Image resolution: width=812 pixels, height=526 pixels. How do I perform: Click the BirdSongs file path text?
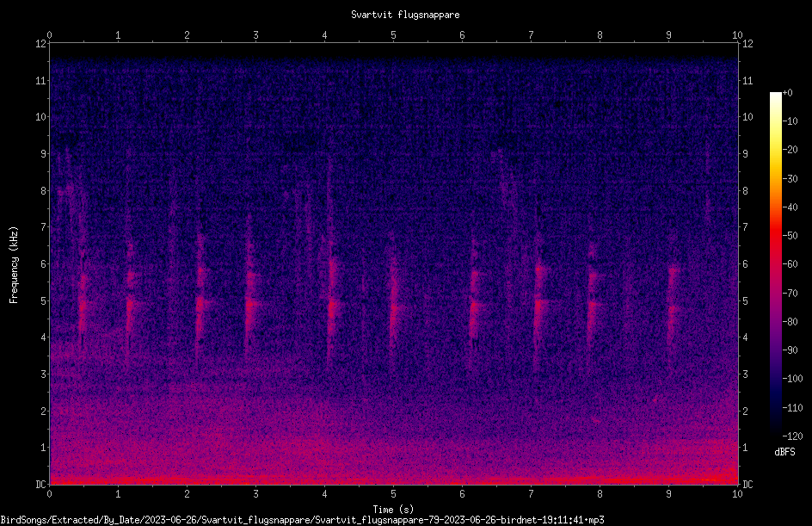click(303, 520)
